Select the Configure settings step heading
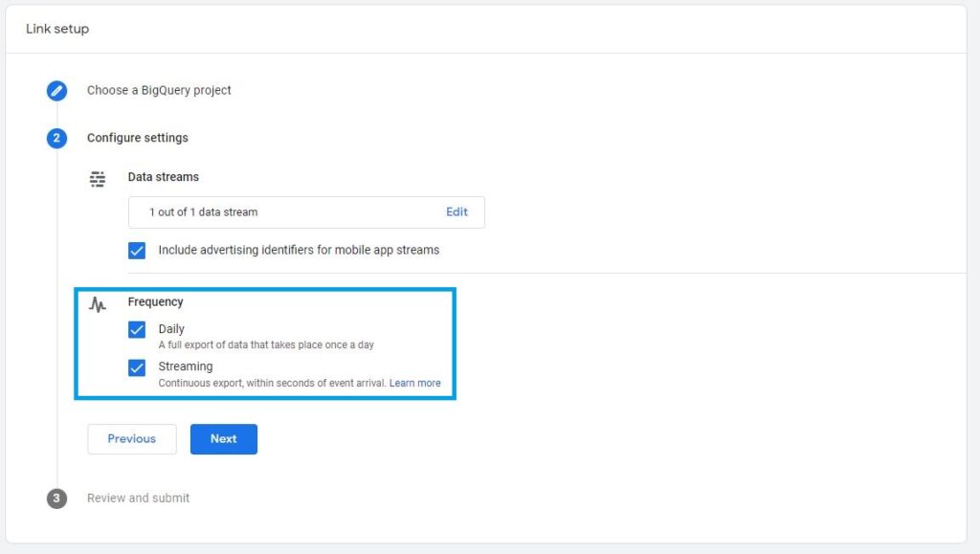 point(138,138)
